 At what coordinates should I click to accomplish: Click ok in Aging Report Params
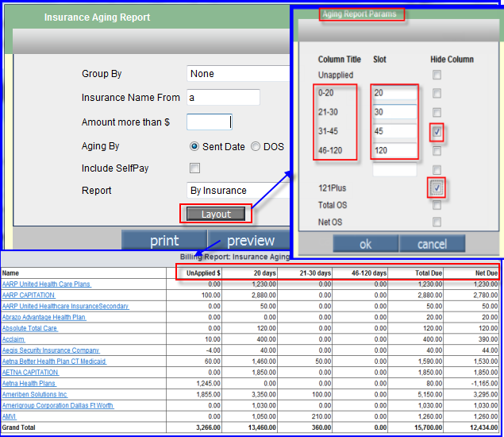[x=365, y=244]
